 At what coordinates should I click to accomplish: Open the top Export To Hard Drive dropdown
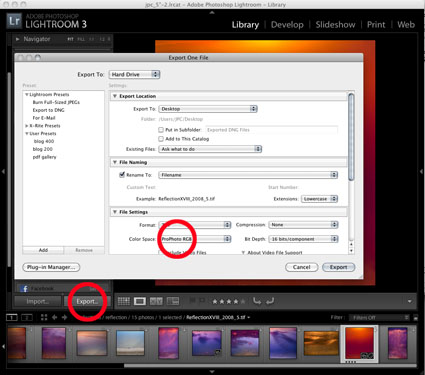tap(134, 74)
